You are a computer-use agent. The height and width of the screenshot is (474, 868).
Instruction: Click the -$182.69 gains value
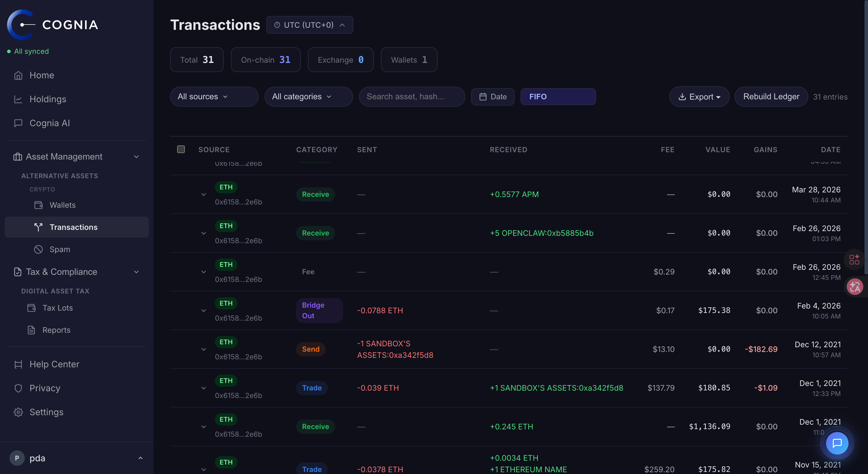point(761,349)
